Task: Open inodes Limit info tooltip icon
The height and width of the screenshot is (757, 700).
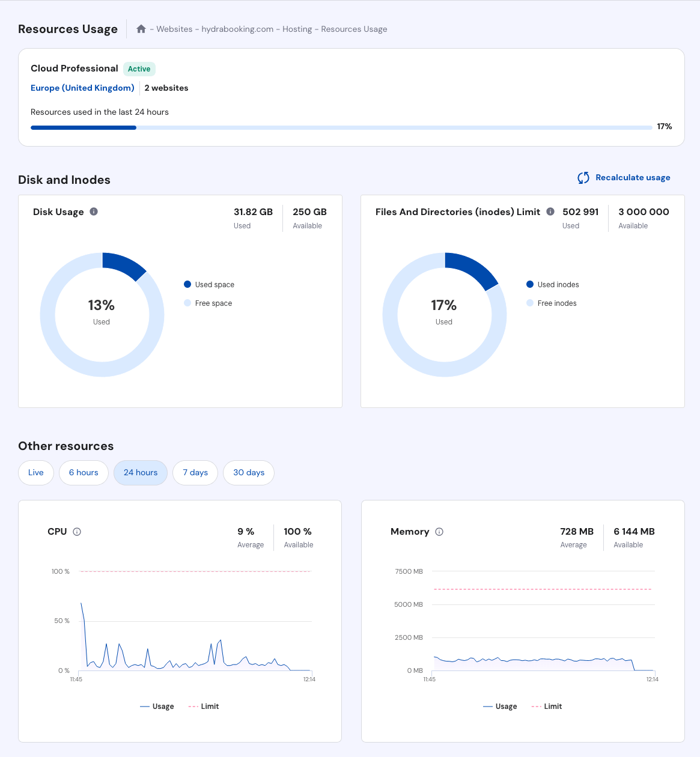Action: click(550, 211)
